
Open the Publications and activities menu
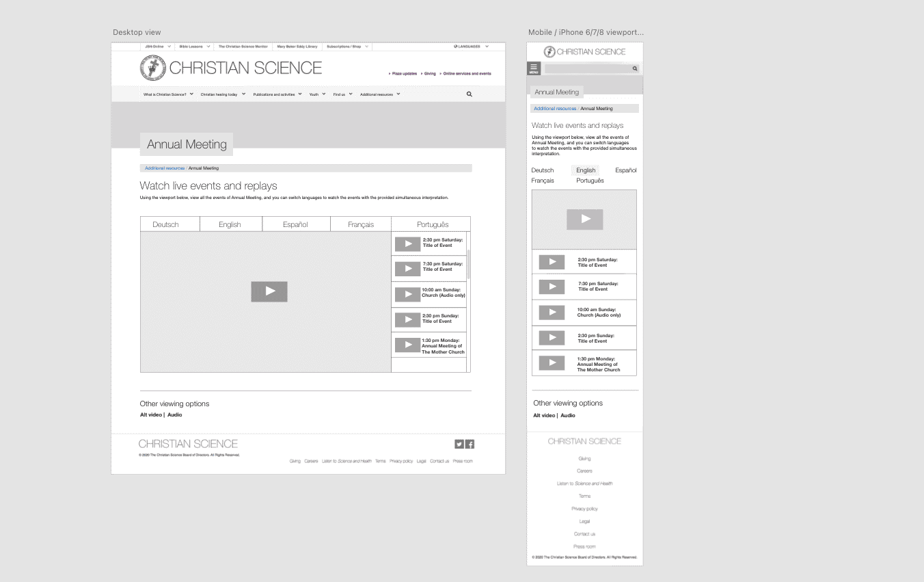tap(277, 94)
